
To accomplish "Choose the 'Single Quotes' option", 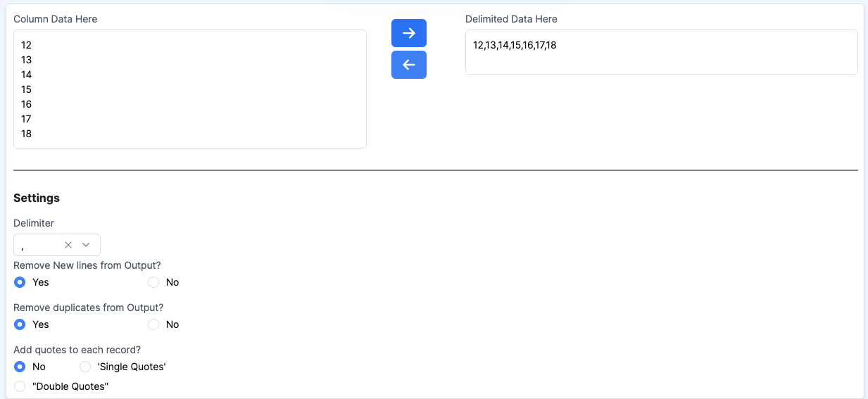I will 85,367.
